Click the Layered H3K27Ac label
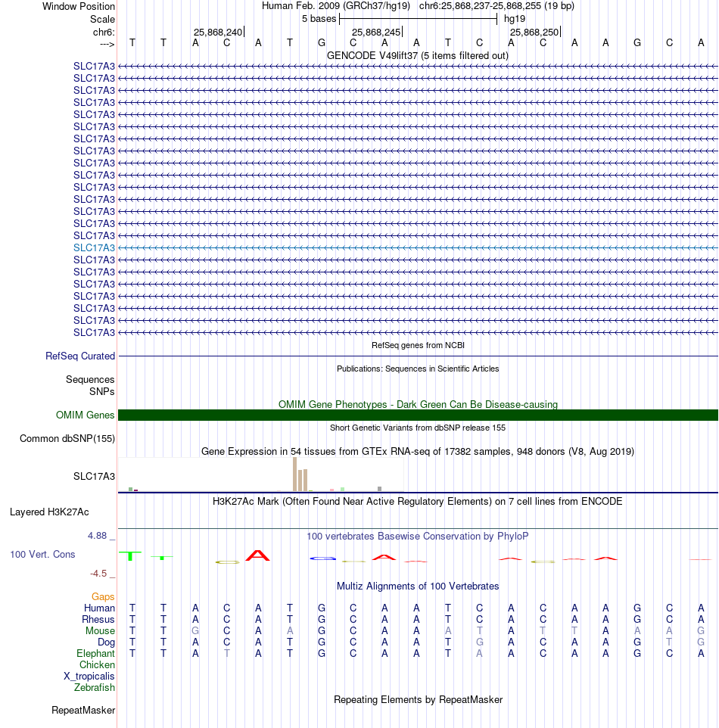Screen dimensions: 719x728 point(49,512)
